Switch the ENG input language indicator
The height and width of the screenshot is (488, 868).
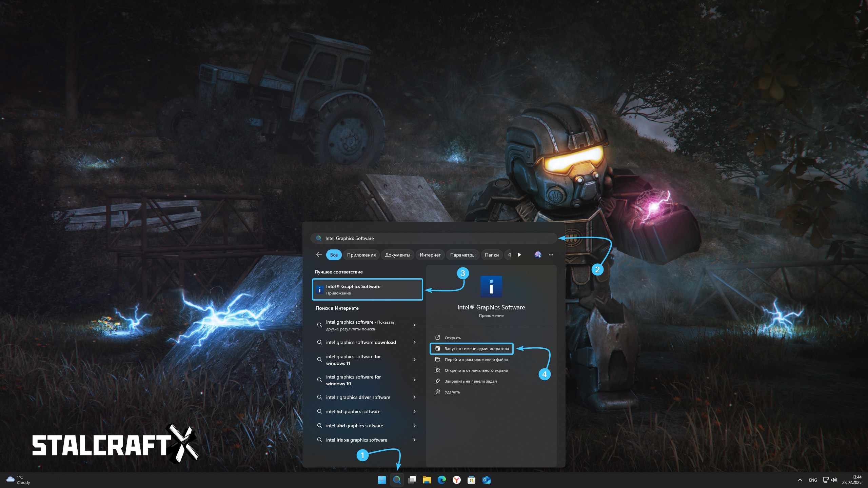pyautogui.click(x=813, y=480)
